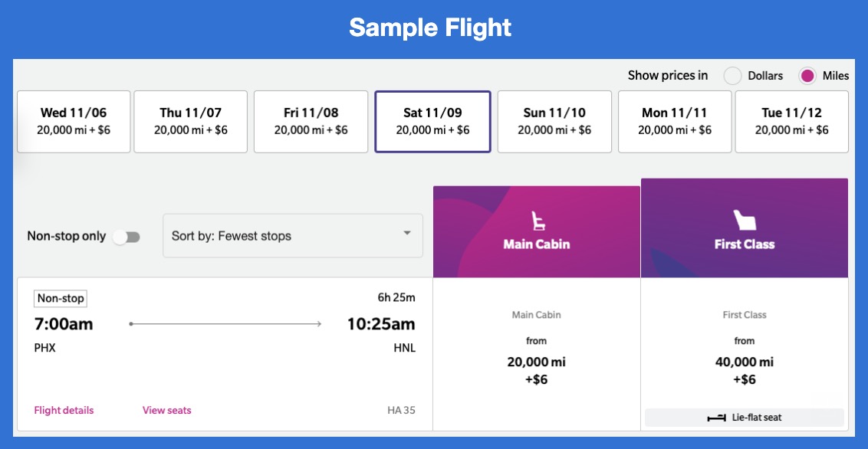Choose the Tue 11/12 date tab
The width and height of the screenshot is (868, 449).
click(791, 122)
